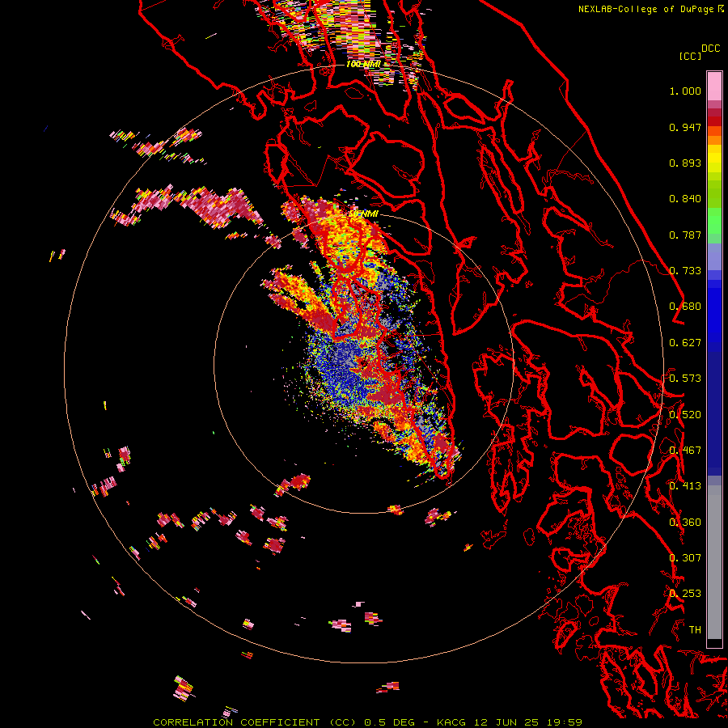Image resolution: width=728 pixels, height=728 pixels.
Task: Select the 0.680 scale value
Action: [685, 307]
